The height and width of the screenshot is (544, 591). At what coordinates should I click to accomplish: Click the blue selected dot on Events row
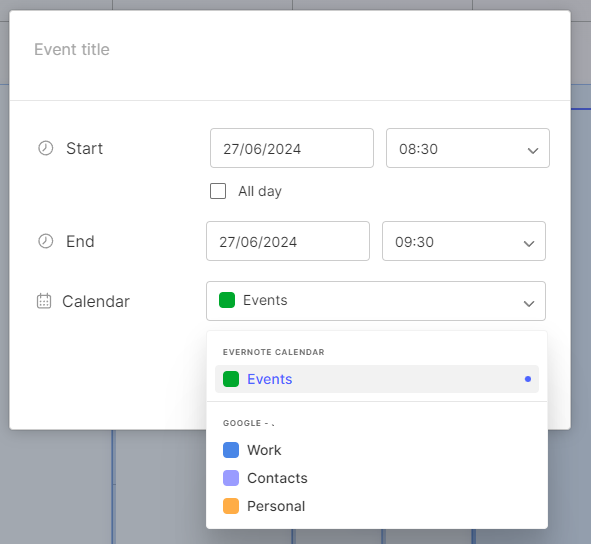click(528, 379)
